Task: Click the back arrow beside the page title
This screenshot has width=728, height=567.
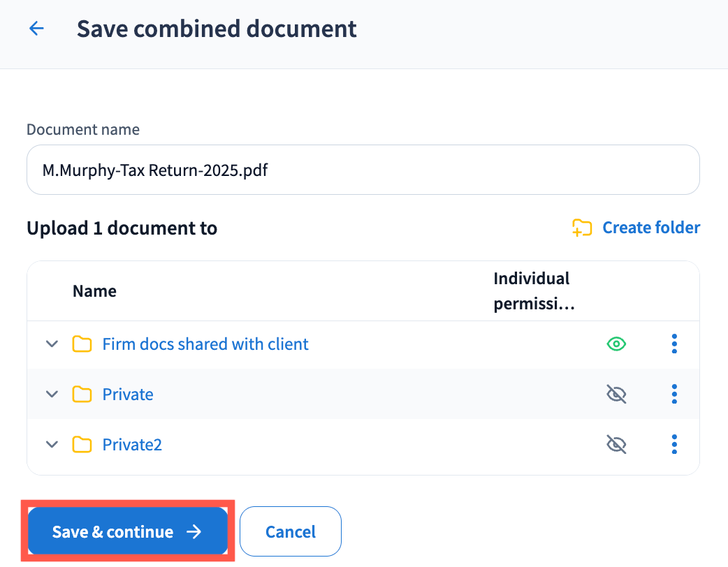Action: 36,29
